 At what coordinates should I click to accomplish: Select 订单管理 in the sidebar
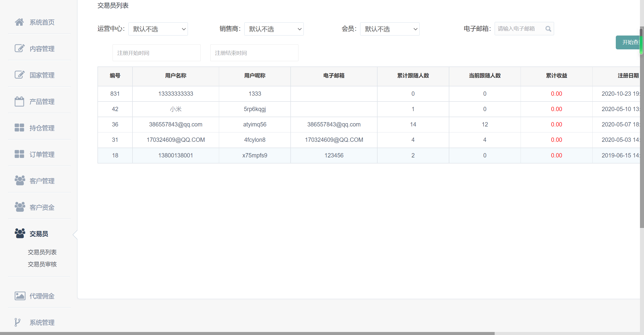[x=42, y=154]
